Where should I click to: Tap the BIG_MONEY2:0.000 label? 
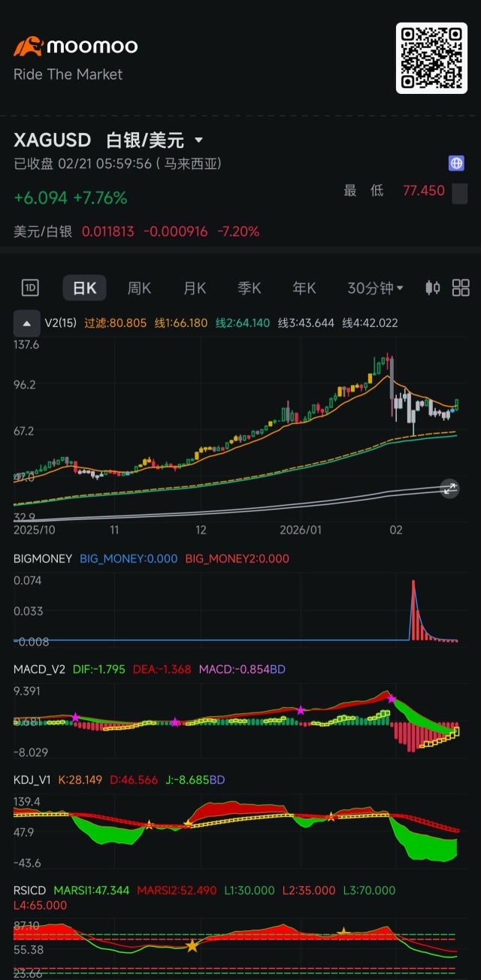click(x=237, y=558)
